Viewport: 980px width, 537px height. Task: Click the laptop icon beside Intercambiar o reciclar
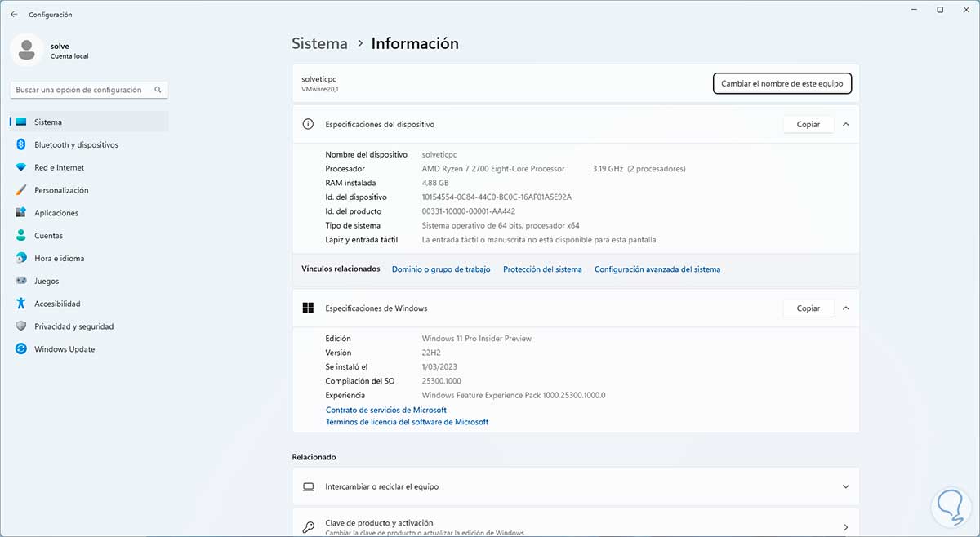tap(308, 486)
